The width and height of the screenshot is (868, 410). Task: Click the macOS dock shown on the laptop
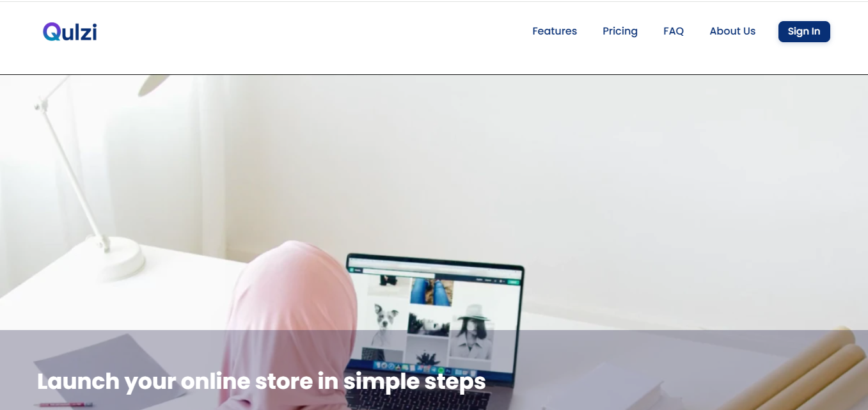point(425,370)
